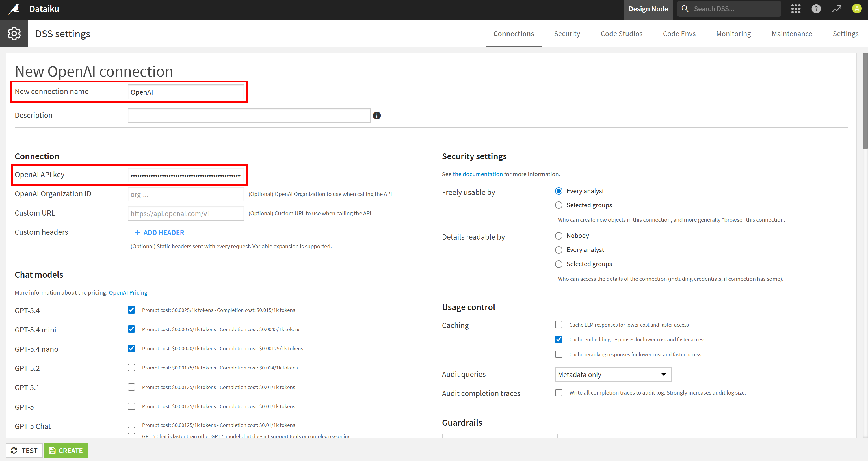Click the OpenAI API key field
This screenshot has height=461, width=868.
186,175
